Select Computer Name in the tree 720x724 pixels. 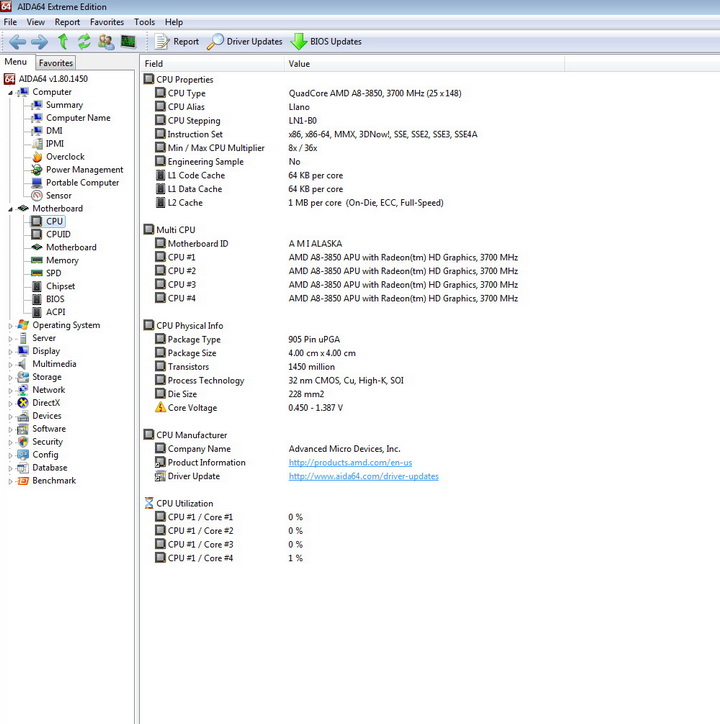click(78, 118)
